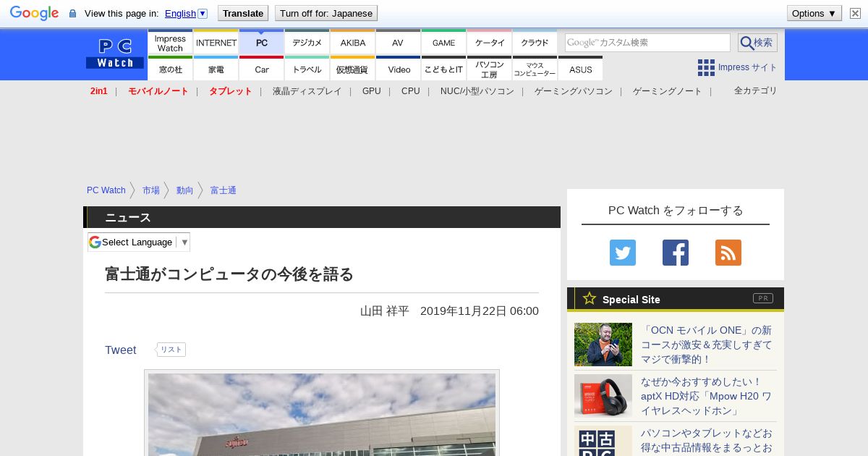This screenshot has width=868, height=456.
Task: Select the PC tab
Action: click(262, 43)
